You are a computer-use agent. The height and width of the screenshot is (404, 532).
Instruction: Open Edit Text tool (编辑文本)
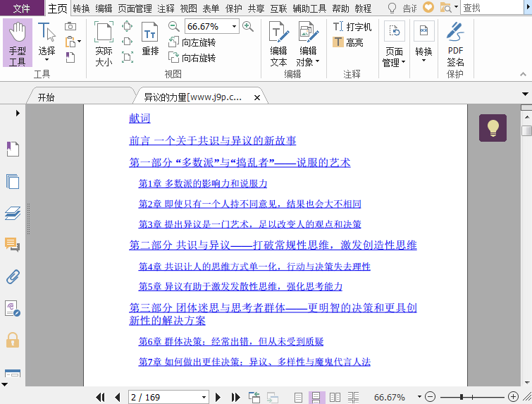(x=279, y=44)
